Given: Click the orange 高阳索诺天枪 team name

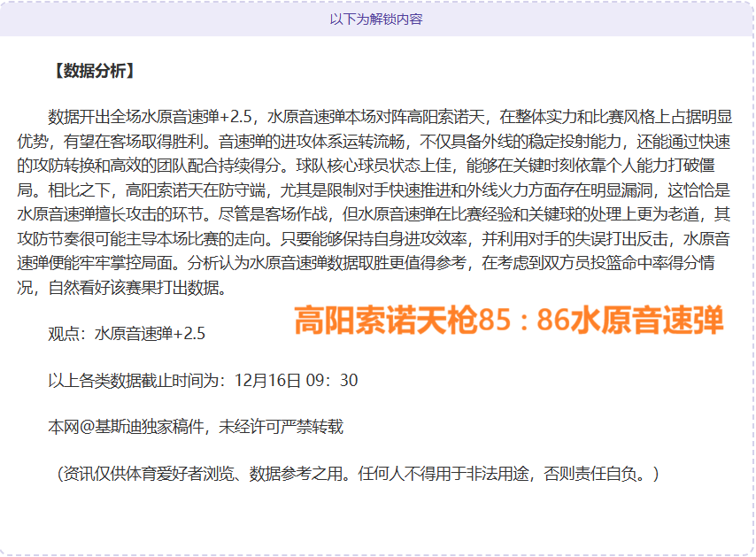Looking at the screenshot, I should tap(385, 320).
